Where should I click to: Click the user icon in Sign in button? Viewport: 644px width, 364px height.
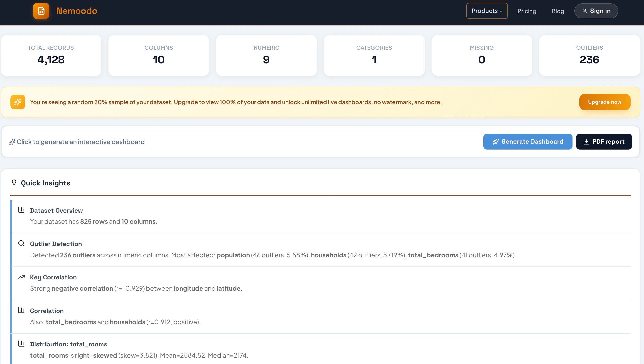[585, 11]
